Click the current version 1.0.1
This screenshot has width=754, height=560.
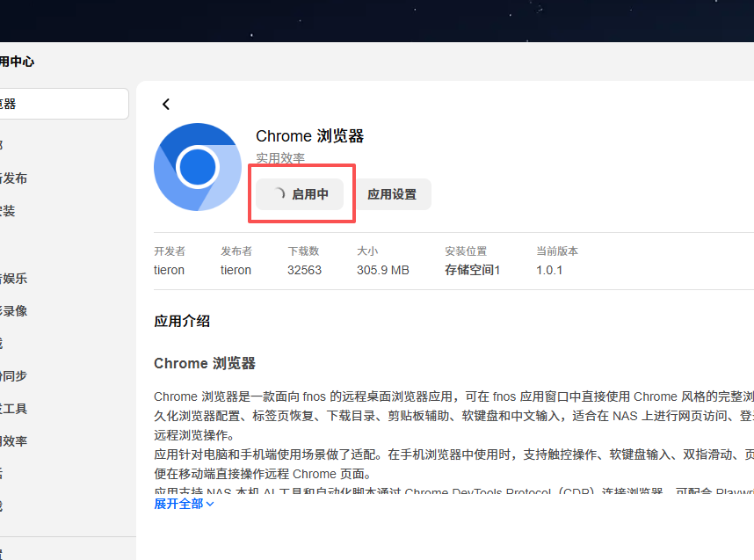[549, 270]
